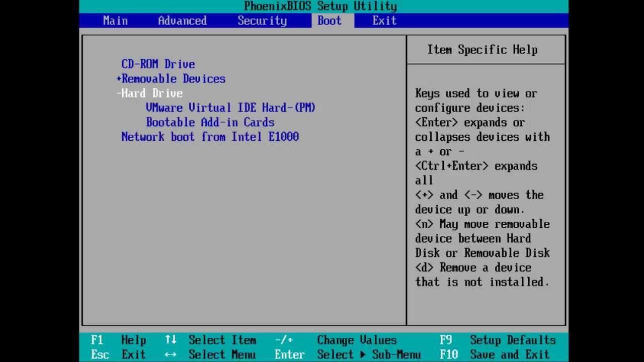Viewport: 644px width, 362px height.
Task: Click the Item Specific Help header
Action: tap(482, 50)
